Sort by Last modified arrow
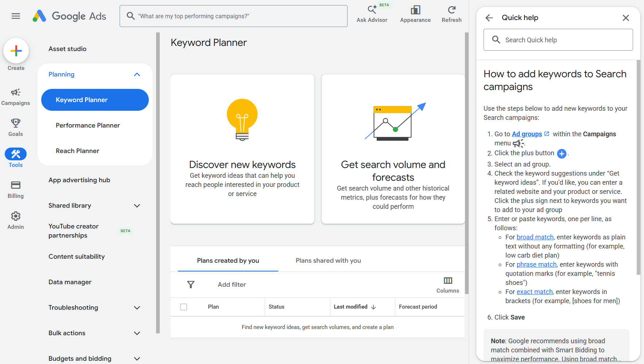The width and height of the screenshot is (644, 364). tap(373, 307)
